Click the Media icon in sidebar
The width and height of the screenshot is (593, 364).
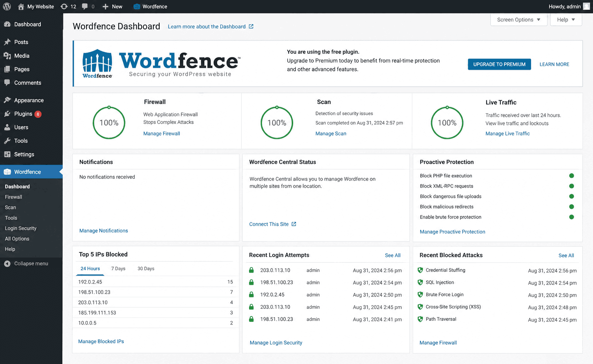(7, 56)
